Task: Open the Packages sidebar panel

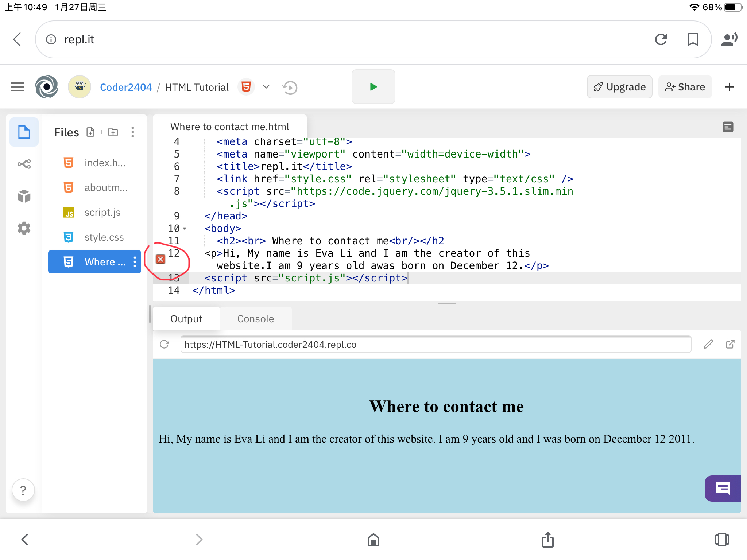Action: [x=24, y=196]
